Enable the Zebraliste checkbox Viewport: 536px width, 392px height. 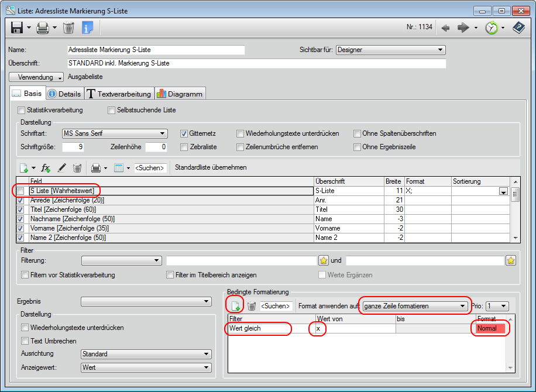[x=184, y=147]
